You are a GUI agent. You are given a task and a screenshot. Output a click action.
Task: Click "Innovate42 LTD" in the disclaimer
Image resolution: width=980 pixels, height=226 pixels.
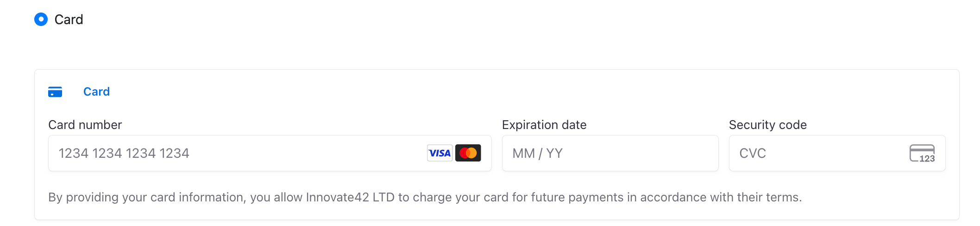[350, 197]
